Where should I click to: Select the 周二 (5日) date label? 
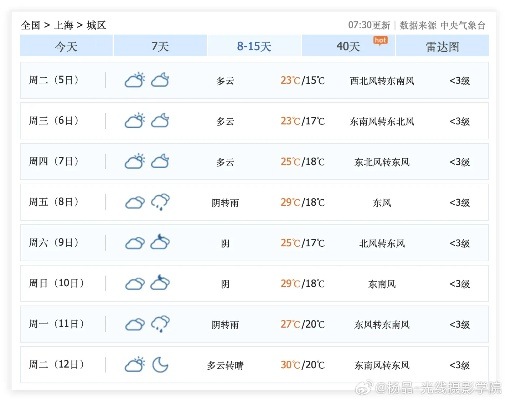(54, 80)
